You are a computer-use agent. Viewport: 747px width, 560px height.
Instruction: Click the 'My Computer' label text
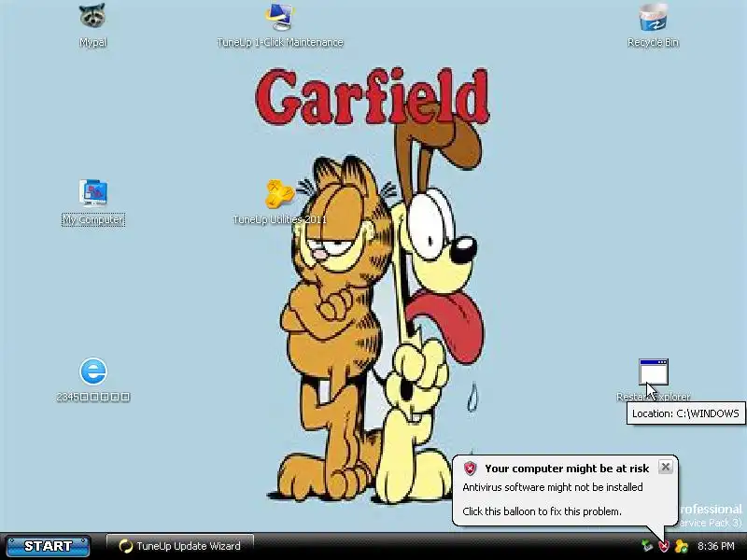[x=93, y=219]
